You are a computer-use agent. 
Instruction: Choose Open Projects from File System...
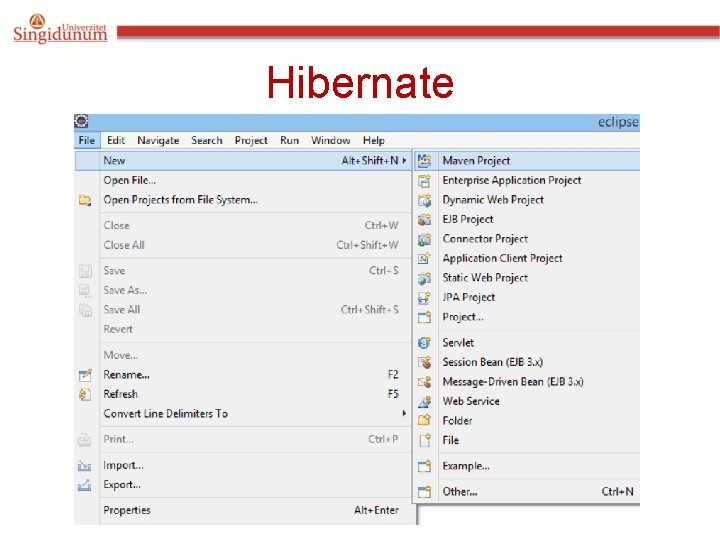pyautogui.click(x=242, y=200)
